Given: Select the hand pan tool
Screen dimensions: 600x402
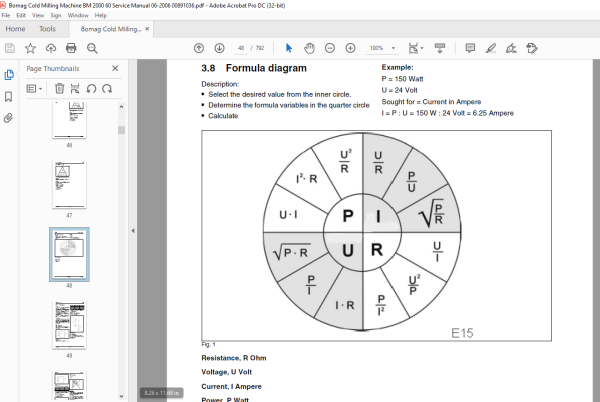Looking at the screenshot, I should click(309, 48).
